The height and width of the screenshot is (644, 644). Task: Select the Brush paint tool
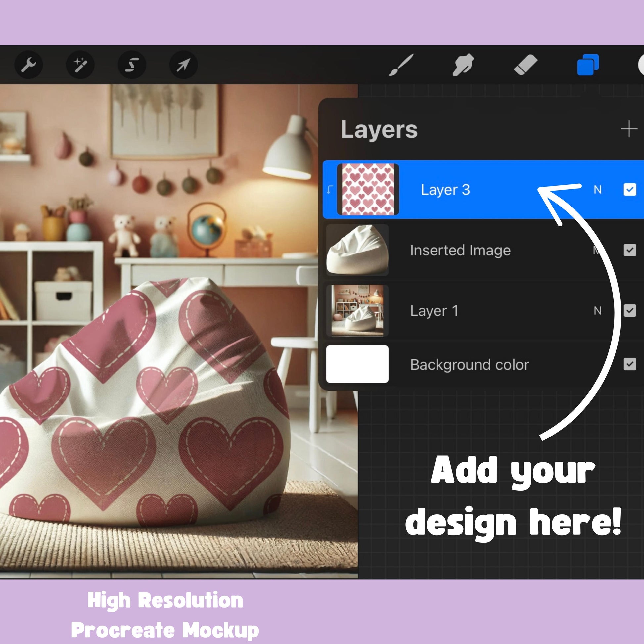coord(401,65)
